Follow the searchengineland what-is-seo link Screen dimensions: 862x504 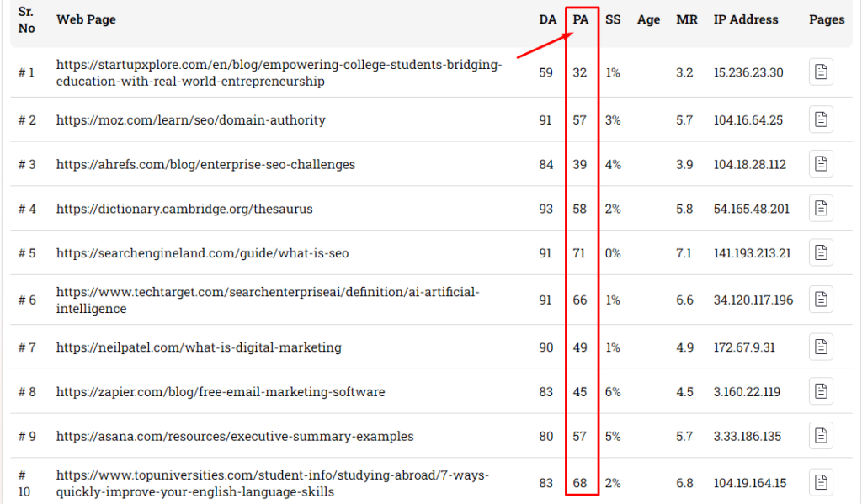(202, 253)
